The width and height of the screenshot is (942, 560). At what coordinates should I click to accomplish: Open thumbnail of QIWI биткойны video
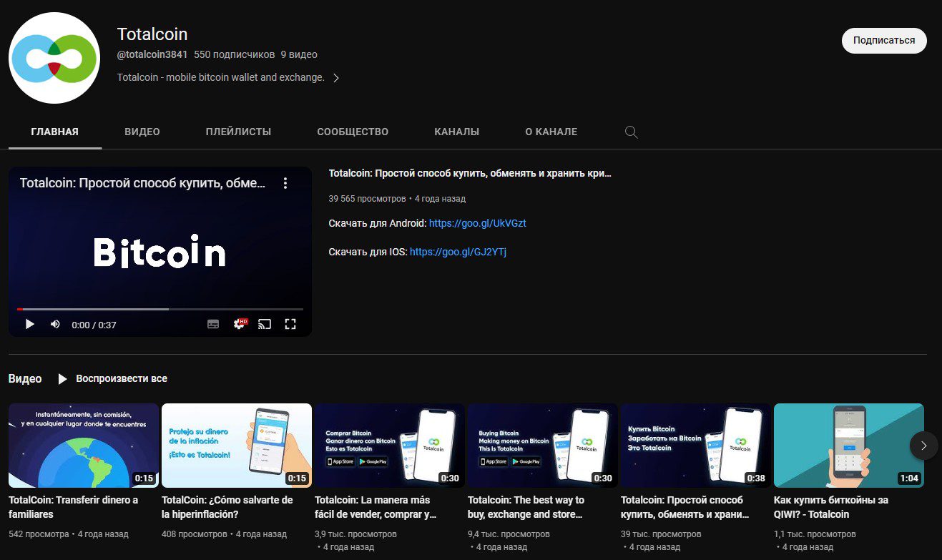pyautogui.click(x=849, y=446)
